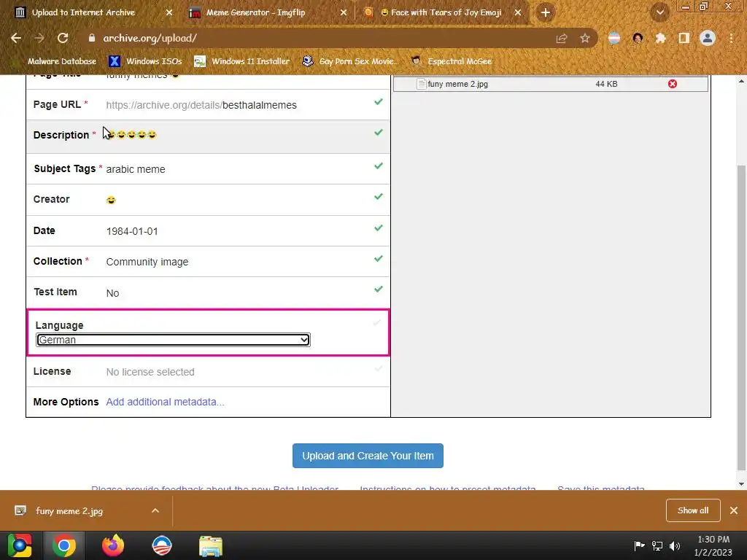The height and width of the screenshot is (560, 747).
Task: Open the Action Center flag tray icon
Action: pyautogui.click(x=639, y=545)
